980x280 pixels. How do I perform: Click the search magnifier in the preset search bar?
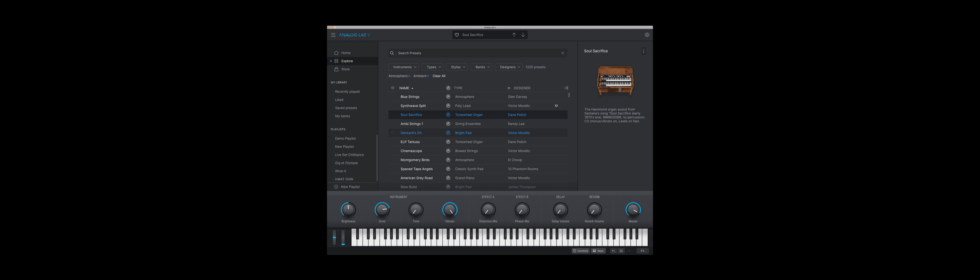(x=392, y=53)
